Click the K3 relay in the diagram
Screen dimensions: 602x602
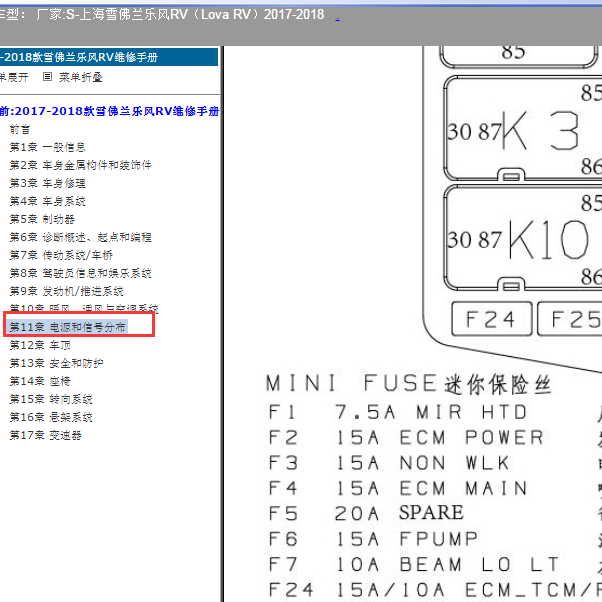point(523,128)
